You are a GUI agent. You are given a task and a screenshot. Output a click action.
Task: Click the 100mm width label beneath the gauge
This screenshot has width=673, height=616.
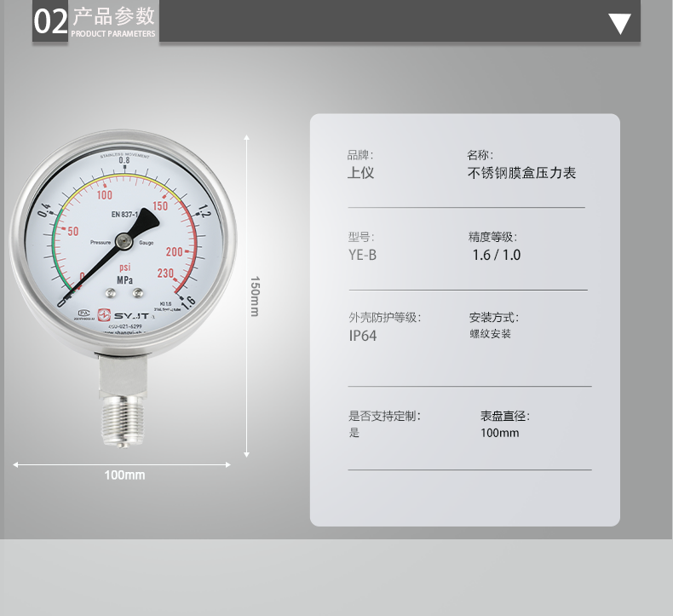point(124,475)
